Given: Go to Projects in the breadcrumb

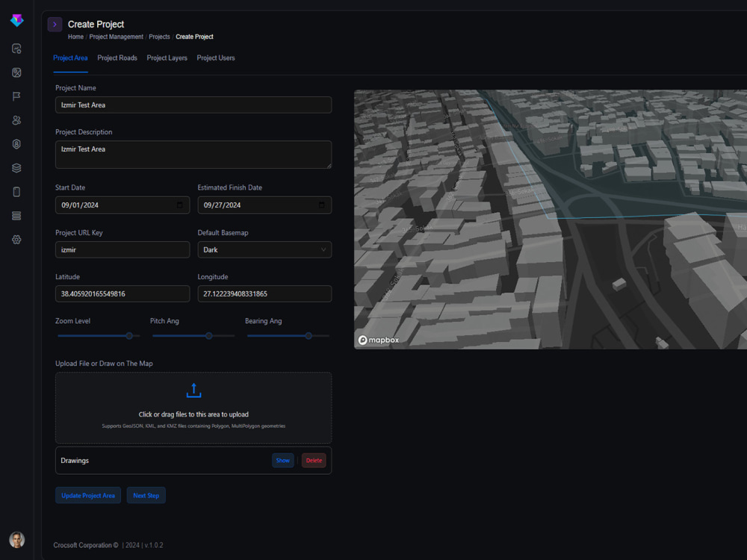Looking at the screenshot, I should click(x=159, y=37).
